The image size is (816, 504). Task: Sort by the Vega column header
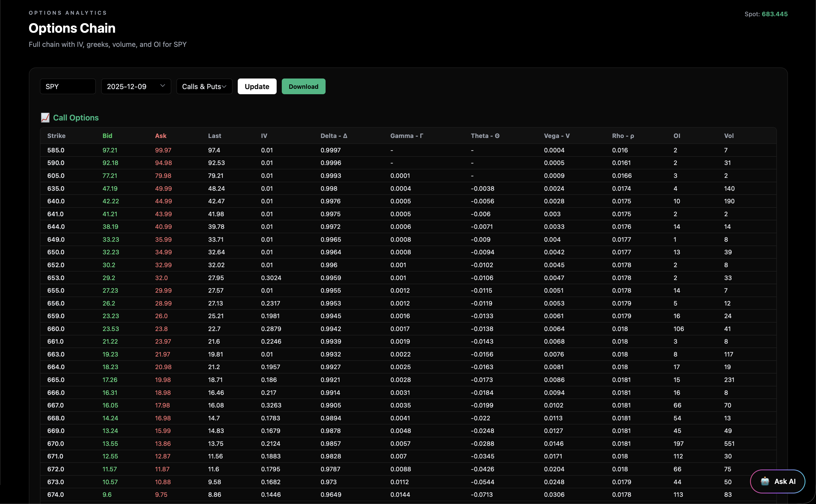556,136
